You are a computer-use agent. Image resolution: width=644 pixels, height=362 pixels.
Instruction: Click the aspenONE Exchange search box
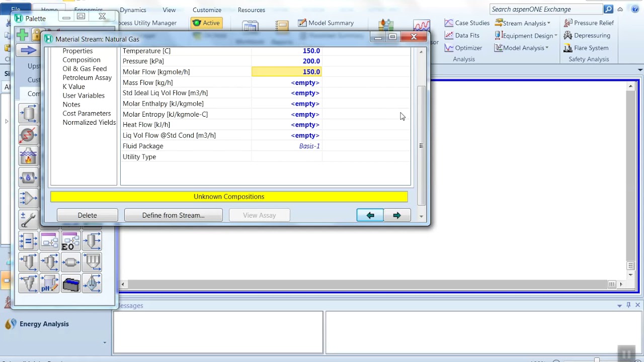click(545, 9)
